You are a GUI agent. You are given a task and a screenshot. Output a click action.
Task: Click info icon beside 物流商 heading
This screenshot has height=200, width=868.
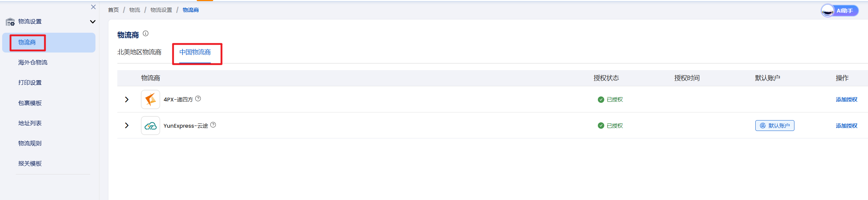(146, 33)
